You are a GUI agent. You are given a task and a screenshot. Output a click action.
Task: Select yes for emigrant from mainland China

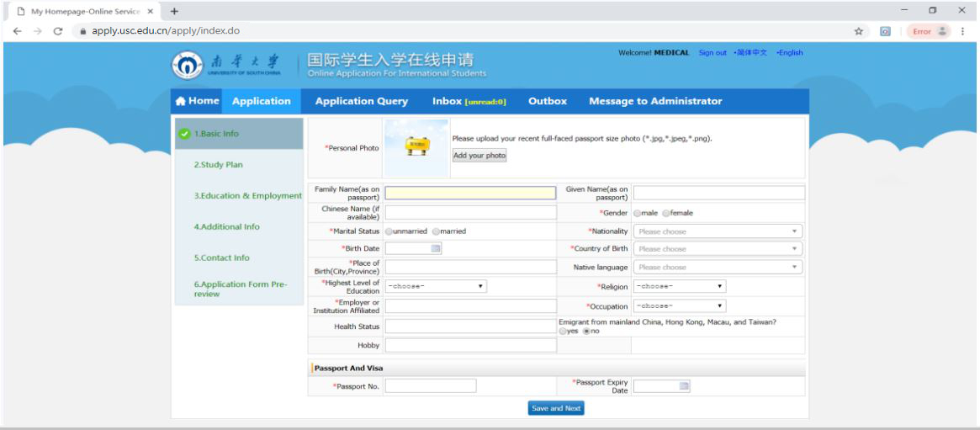(x=564, y=332)
